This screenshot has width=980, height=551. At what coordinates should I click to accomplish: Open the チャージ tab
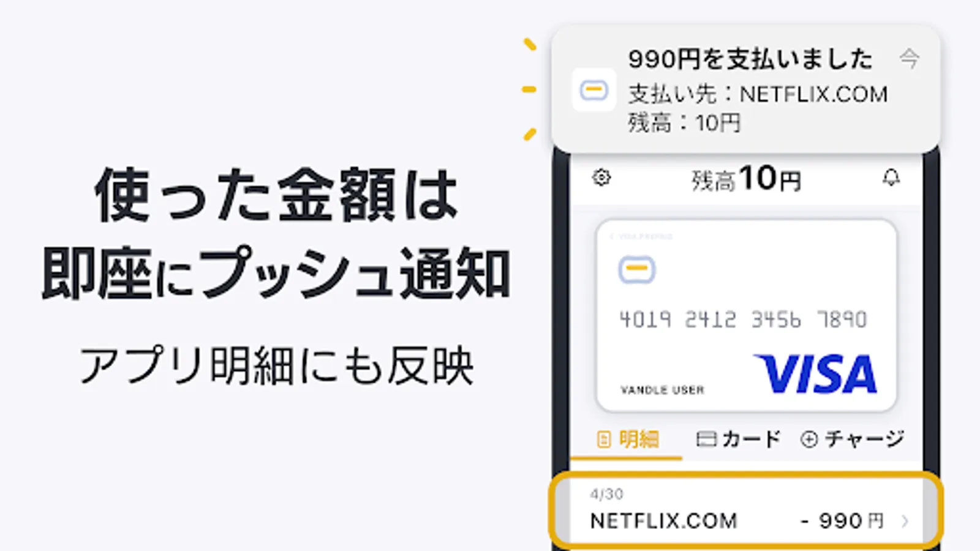point(852,439)
